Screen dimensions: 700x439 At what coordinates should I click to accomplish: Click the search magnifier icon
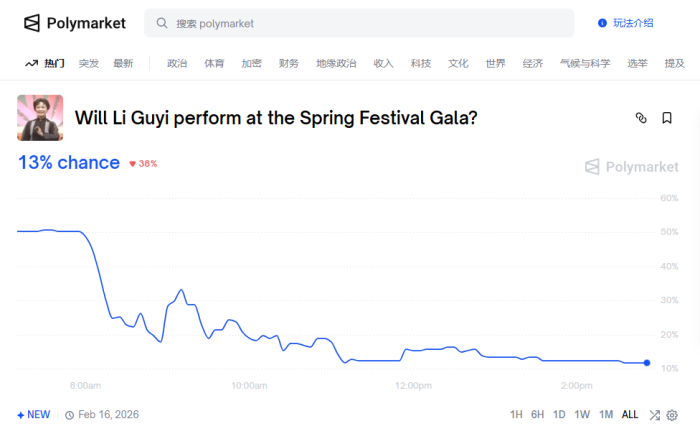pyautogui.click(x=162, y=23)
